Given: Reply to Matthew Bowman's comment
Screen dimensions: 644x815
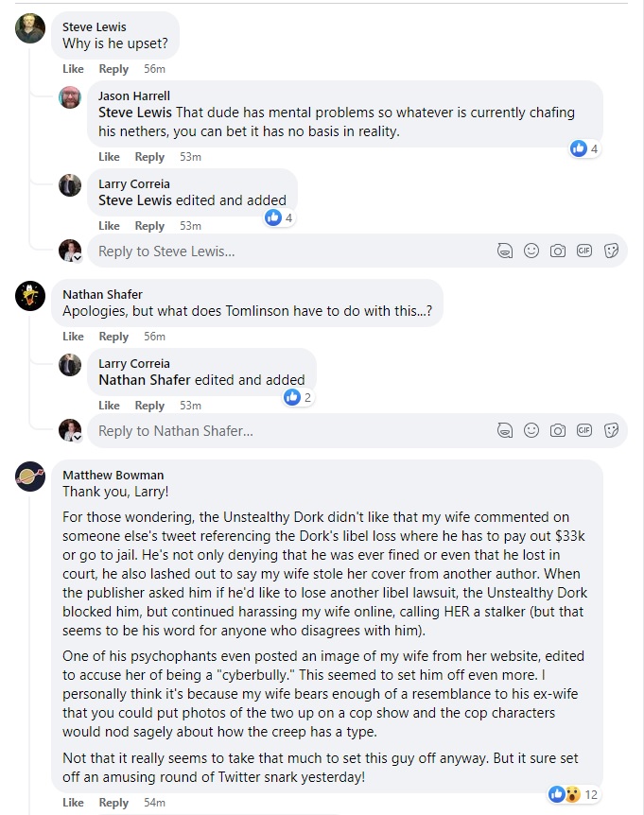Looking at the screenshot, I should 113,803.
